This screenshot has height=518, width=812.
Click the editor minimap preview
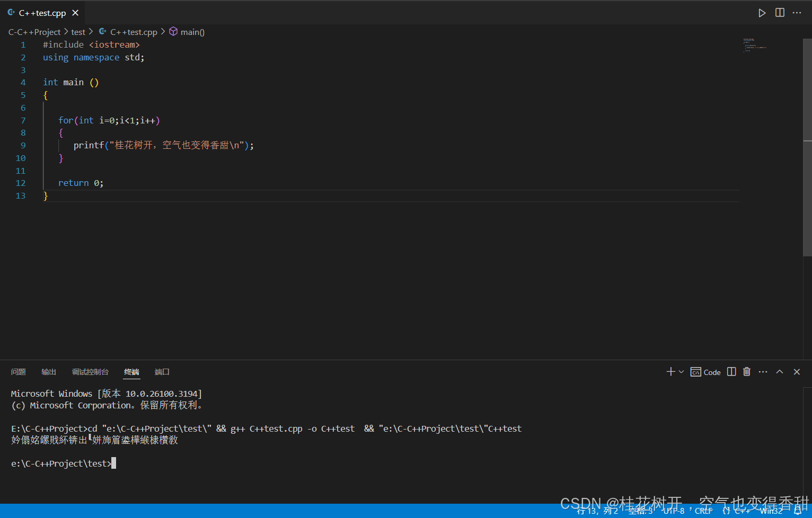click(755, 45)
